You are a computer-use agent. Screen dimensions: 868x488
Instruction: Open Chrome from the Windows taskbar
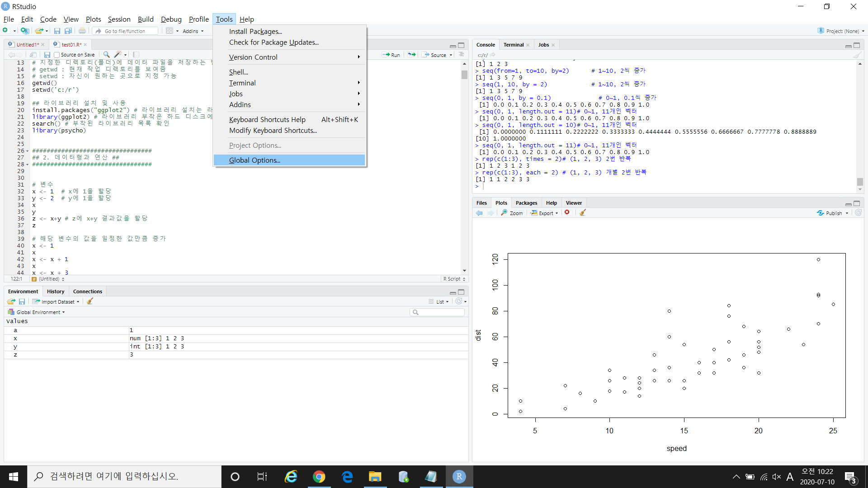click(x=319, y=477)
